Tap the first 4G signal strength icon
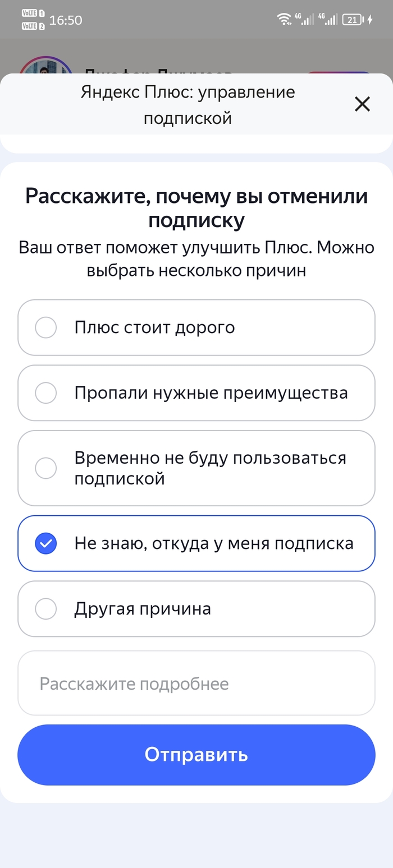The image size is (393, 868). pos(307,20)
